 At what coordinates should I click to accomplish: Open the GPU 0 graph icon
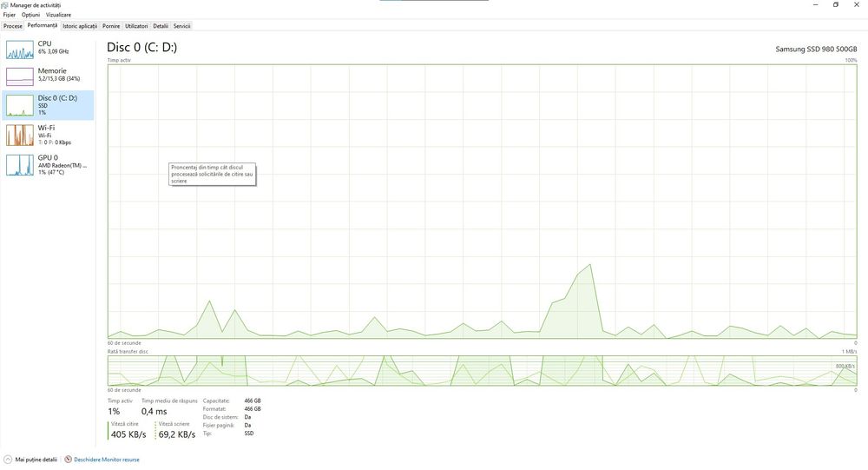pos(20,165)
